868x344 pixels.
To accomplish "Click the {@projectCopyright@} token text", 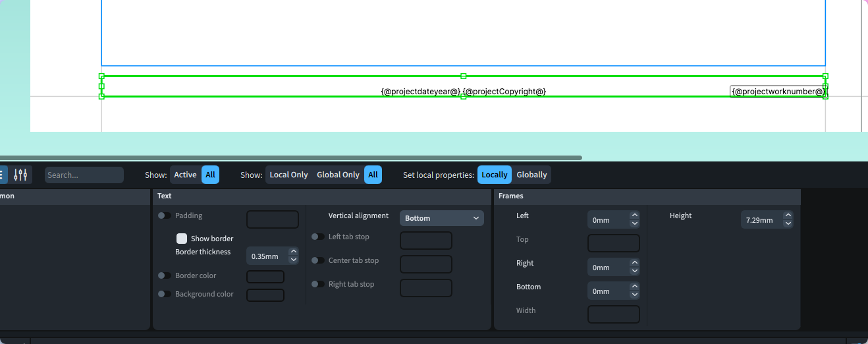I will point(504,92).
